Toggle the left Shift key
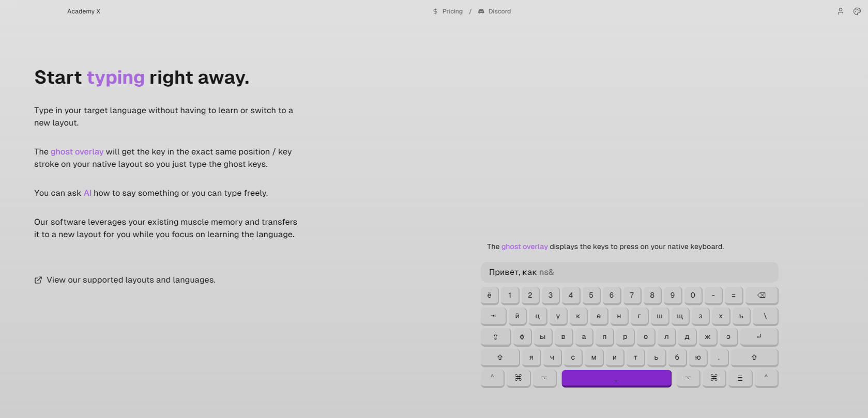The image size is (868, 418). pyautogui.click(x=500, y=358)
